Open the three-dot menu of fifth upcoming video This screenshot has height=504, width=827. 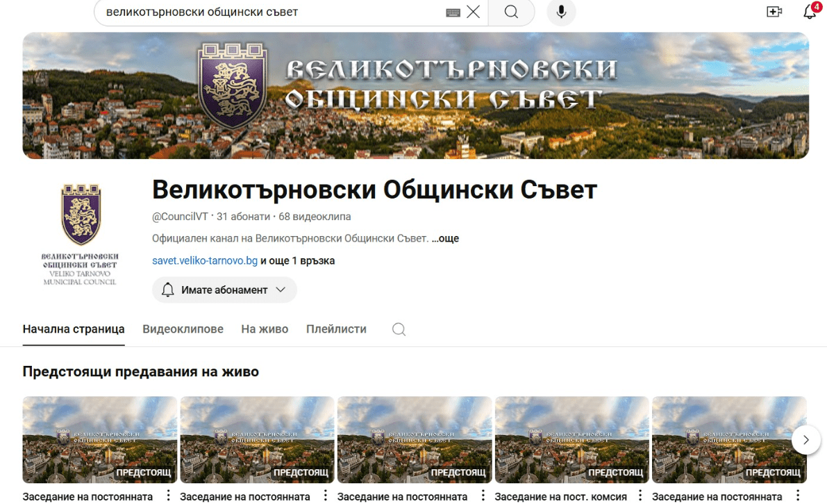point(796,496)
